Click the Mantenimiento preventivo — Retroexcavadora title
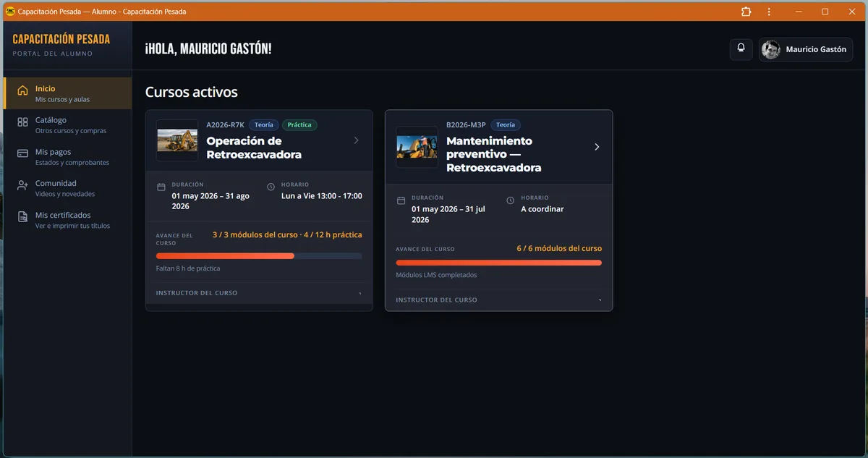Screen dimensions: 868x458 (x=494, y=154)
